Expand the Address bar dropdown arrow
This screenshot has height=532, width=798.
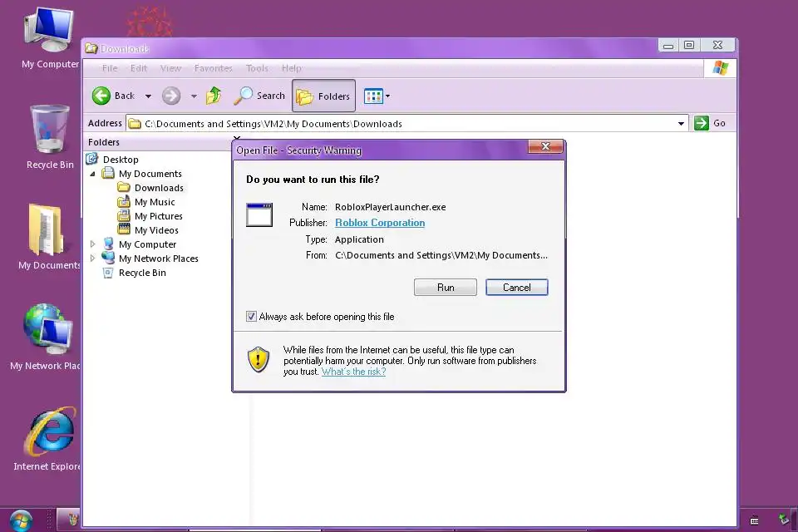[x=681, y=123]
